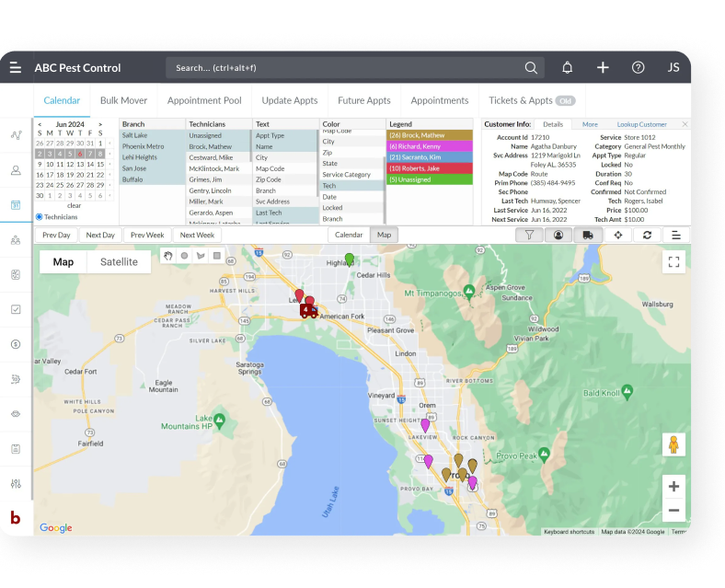Screen dimensions: 725x588
Task: Click the Richard, Kenny magenta legend bar
Action: tap(430, 146)
